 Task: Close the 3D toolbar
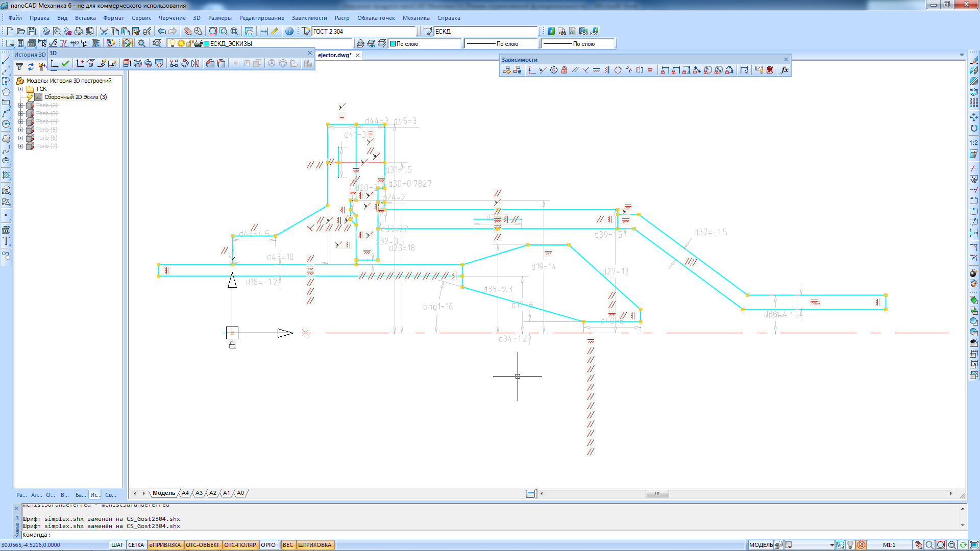[309, 53]
